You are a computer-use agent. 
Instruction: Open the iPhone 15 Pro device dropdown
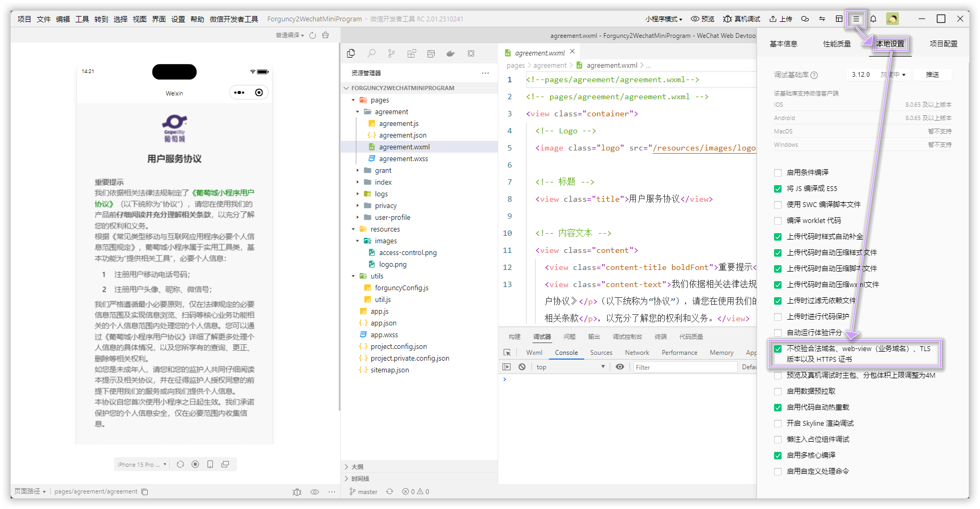[142, 465]
